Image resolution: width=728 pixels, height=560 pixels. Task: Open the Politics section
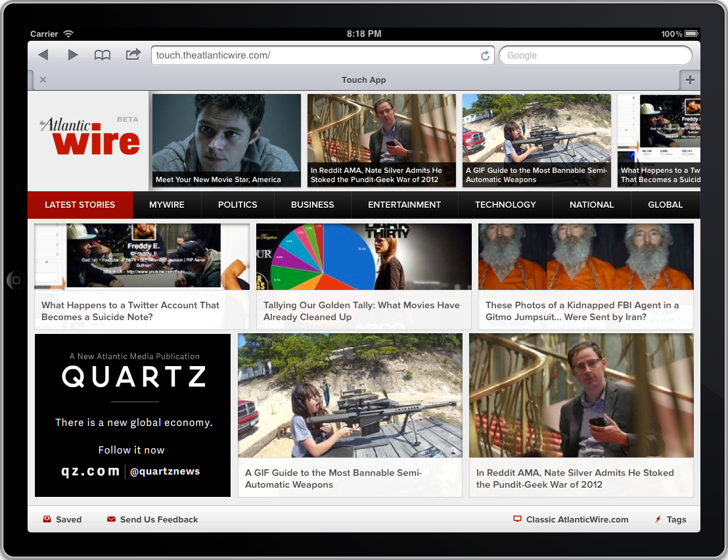(x=238, y=205)
